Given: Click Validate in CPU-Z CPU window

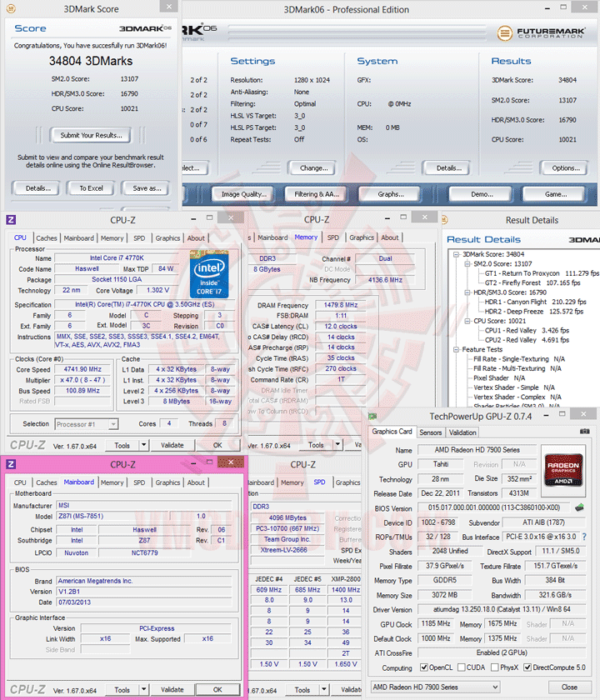Looking at the screenshot, I should [x=172, y=445].
